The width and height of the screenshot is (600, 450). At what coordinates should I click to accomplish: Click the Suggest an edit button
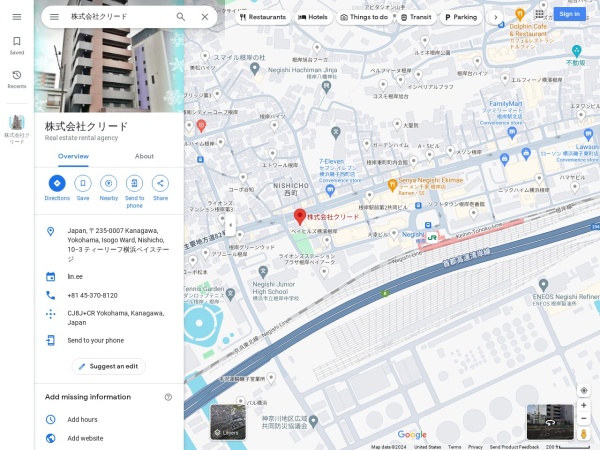(109, 366)
